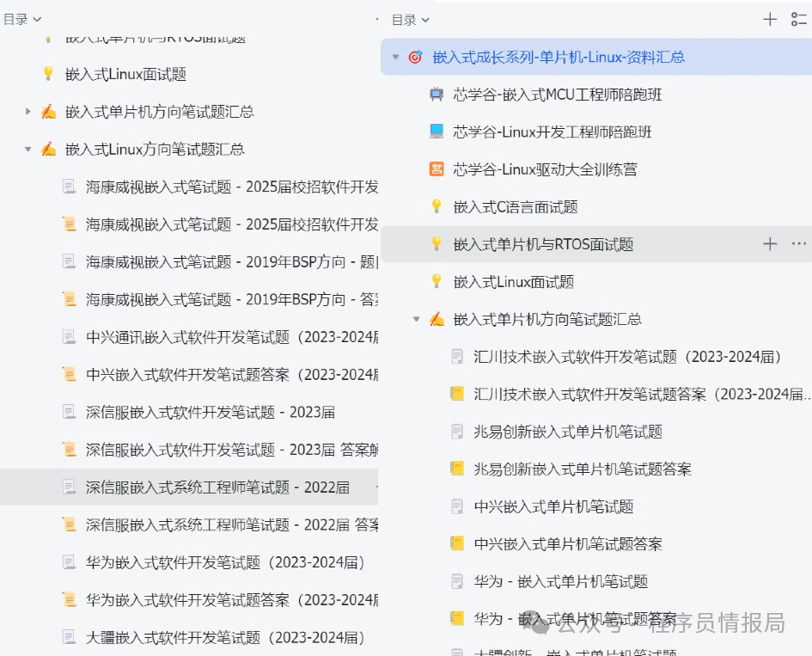Click plus icon on 嵌入式单片机与RTOS面试题 row
Image resolution: width=812 pixels, height=656 pixels.
point(770,244)
